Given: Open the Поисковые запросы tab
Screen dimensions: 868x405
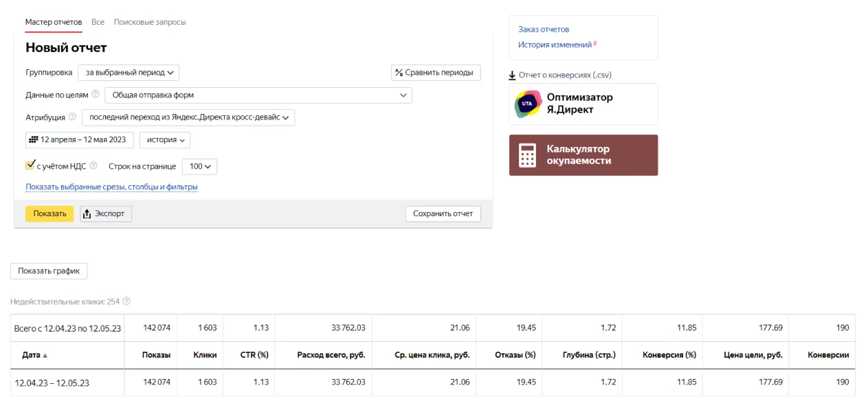Looking at the screenshot, I should tap(150, 22).
